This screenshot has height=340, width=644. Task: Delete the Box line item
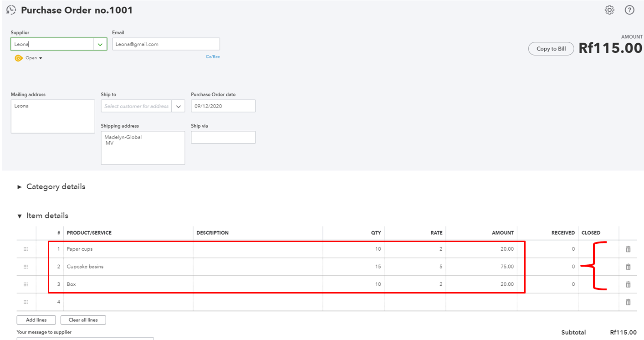click(628, 284)
